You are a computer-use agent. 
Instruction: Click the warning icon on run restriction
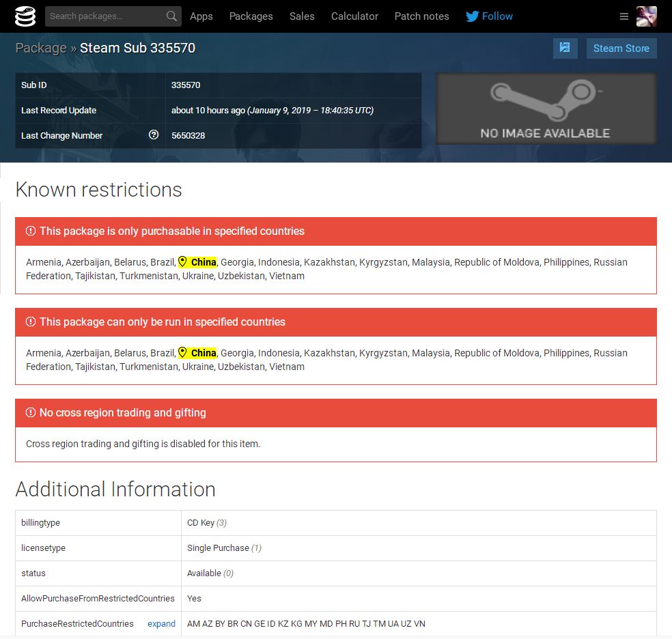31,322
